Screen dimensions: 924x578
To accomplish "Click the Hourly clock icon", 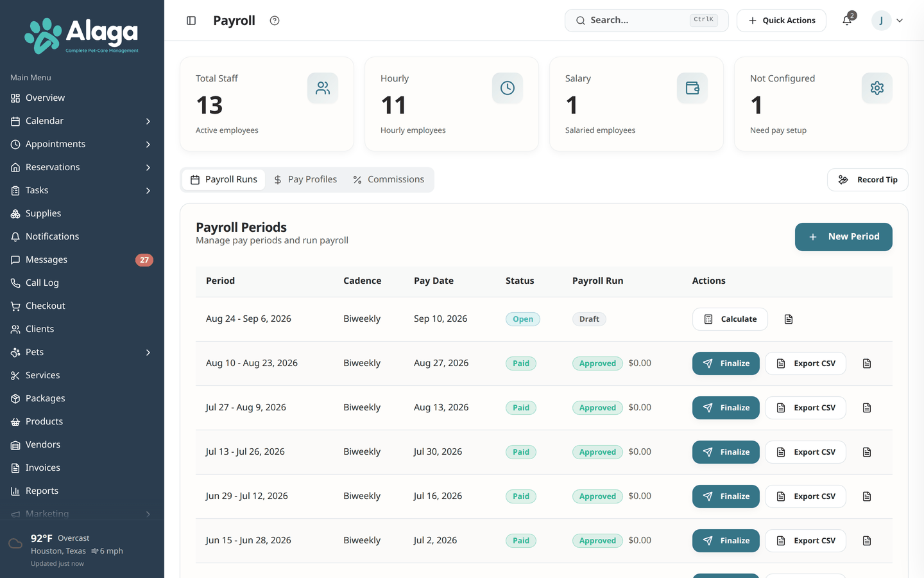I will [508, 88].
